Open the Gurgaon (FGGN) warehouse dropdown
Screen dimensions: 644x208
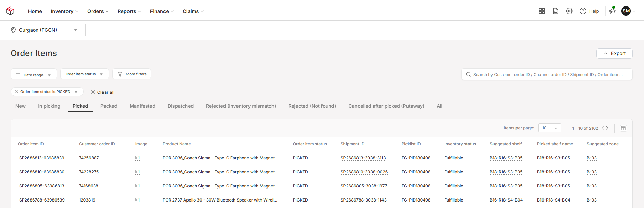click(x=45, y=30)
